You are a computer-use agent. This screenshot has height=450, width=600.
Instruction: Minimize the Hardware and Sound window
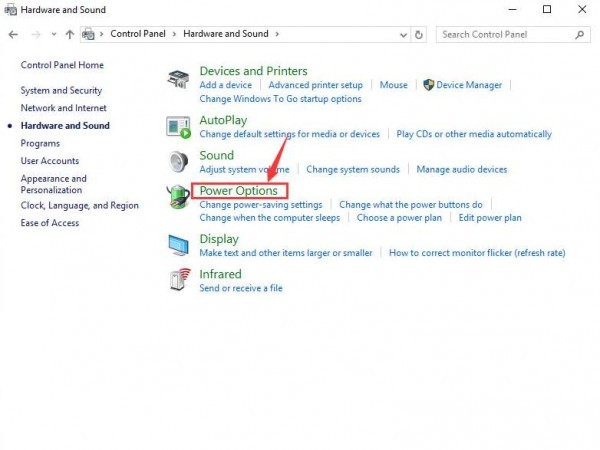[x=512, y=9]
